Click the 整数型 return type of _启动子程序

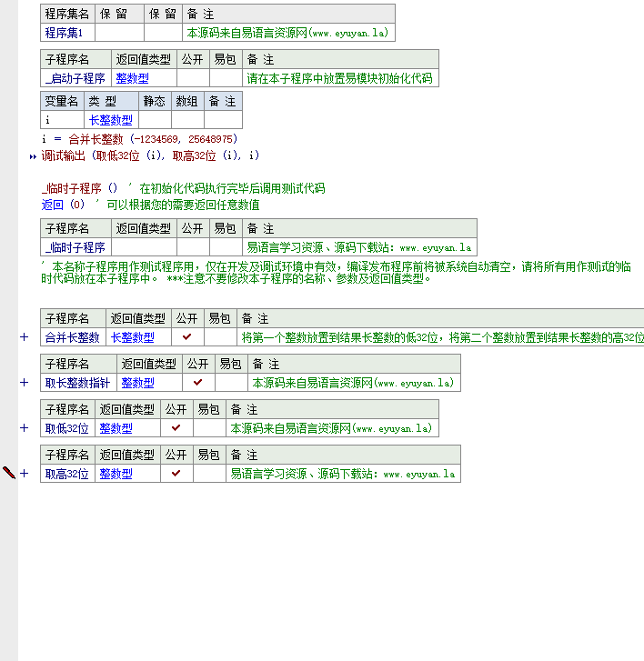point(133,79)
